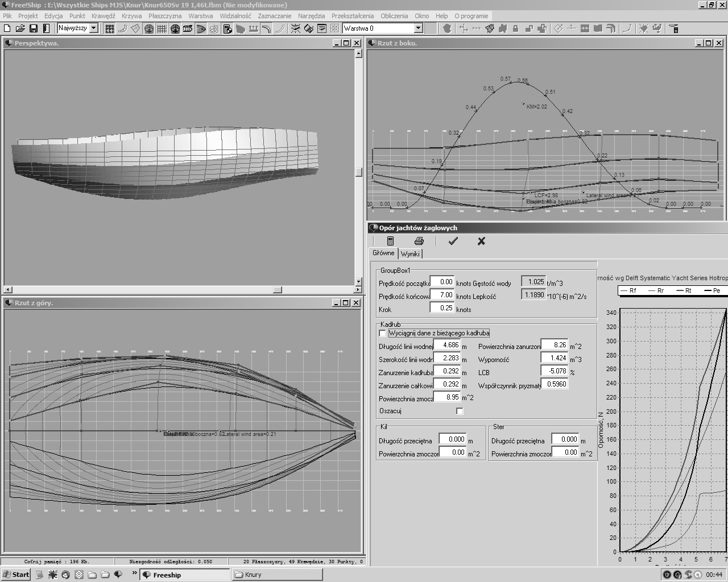Expand the Warstwa 0 layer dropdown
Image resolution: width=728 pixels, height=582 pixels.
point(418,28)
